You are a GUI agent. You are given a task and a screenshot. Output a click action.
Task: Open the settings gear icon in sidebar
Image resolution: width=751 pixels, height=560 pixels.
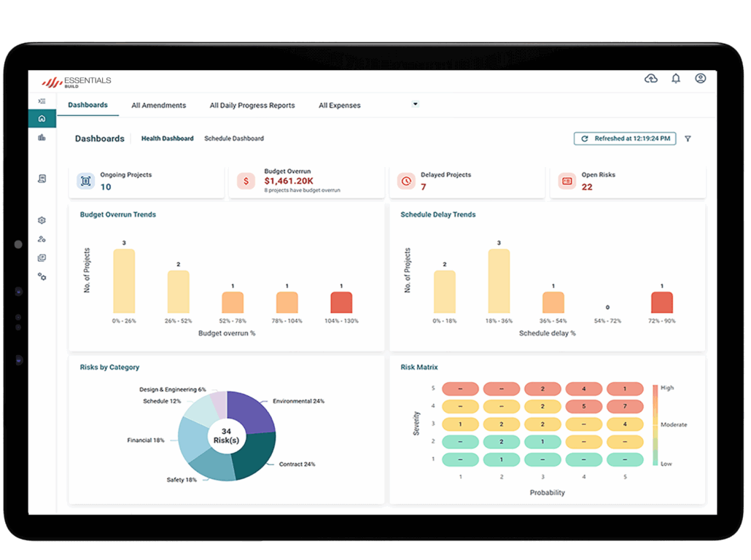[x=42, y=220]
